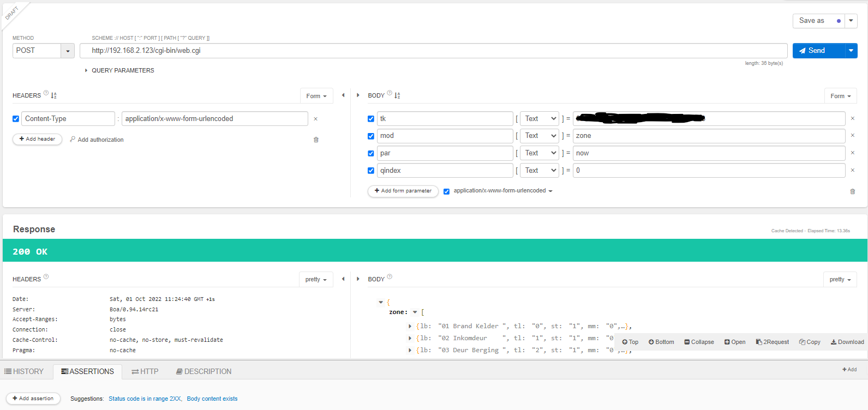Click the headers sort icon
The image size is (868, 410).
(x=54, y=95)
